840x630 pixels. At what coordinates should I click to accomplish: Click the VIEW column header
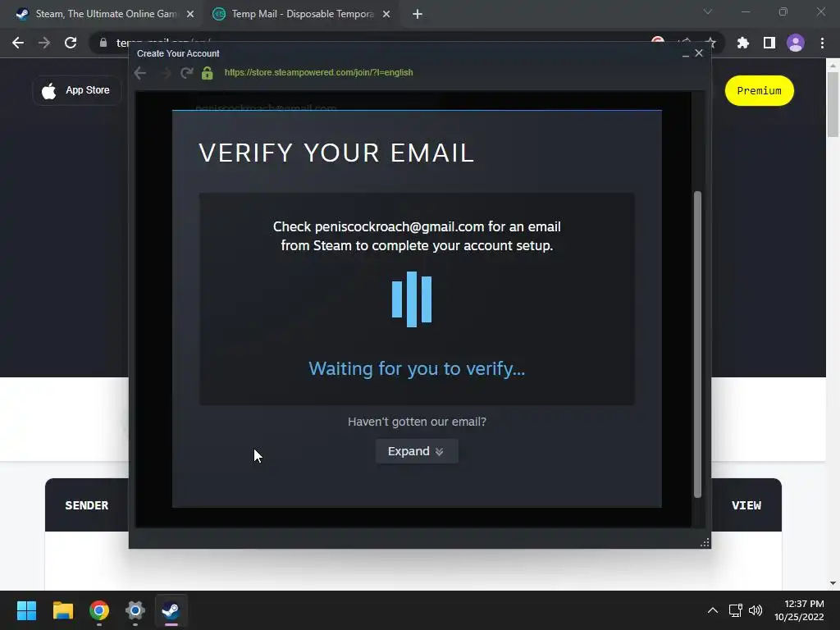[x=746, y=505]
